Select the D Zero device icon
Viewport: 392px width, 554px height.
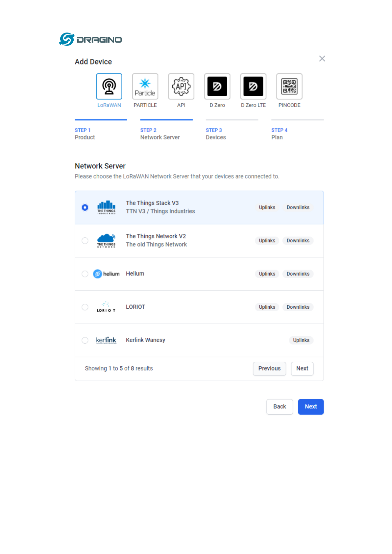point(217,86)
